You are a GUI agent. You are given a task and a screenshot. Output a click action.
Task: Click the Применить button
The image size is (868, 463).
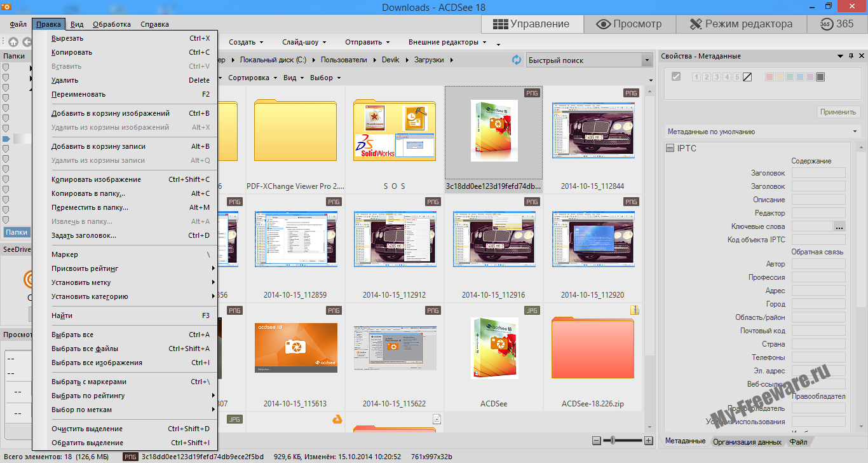tap(838, 112)
